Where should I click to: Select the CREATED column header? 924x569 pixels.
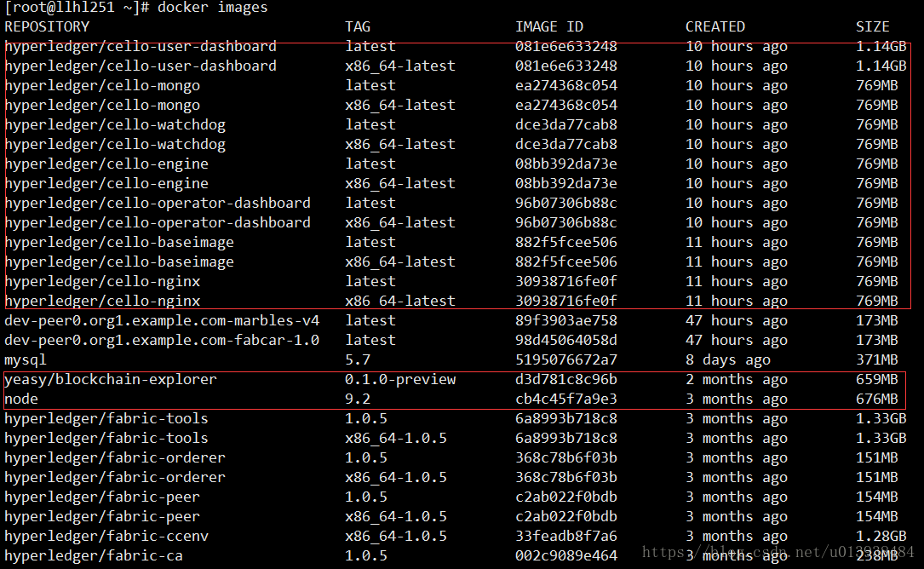(x=715, y=26)
